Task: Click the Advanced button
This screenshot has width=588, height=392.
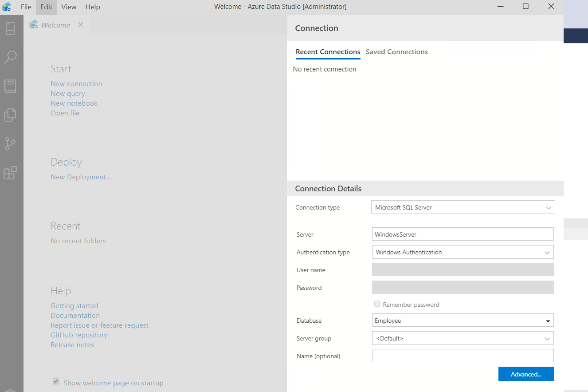Action: [526, 374]
